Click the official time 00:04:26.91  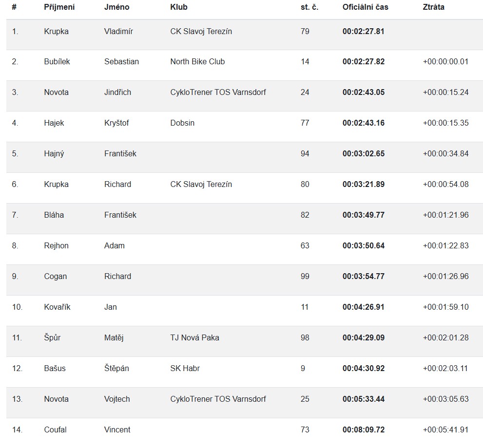tap(363, 307)
